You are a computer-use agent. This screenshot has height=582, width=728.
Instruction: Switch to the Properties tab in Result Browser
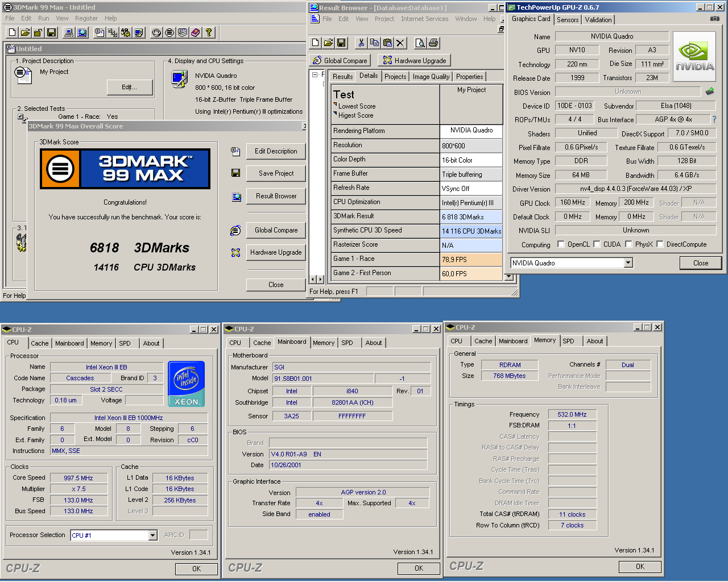(469, 76)
